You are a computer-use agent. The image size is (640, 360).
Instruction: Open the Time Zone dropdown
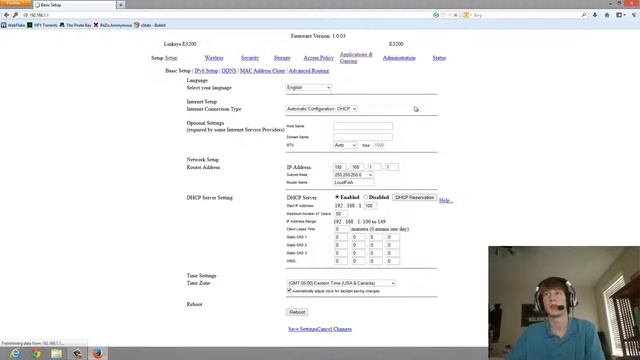(341, 283)
